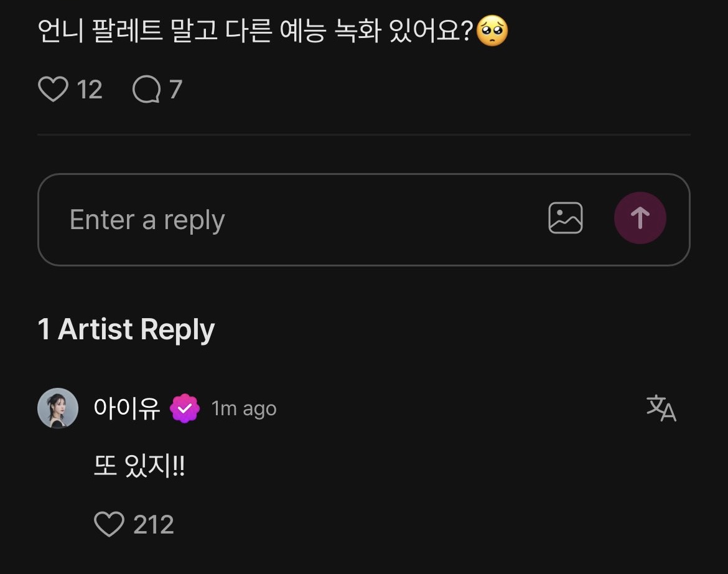Like the post with the heart icon
Viewport: 728px width, 574px height.
click(x=53, y=90)
